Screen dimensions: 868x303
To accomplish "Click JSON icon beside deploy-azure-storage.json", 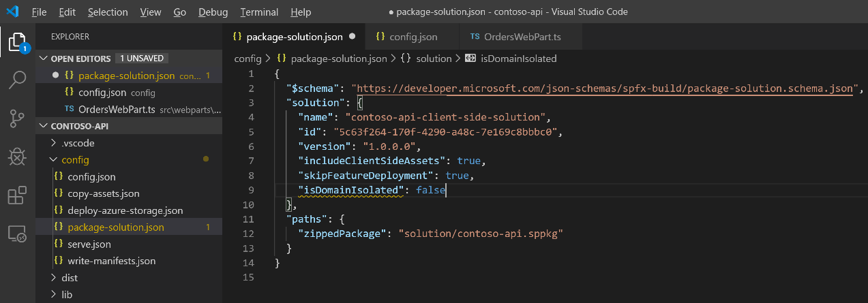I will pos(59,210).
